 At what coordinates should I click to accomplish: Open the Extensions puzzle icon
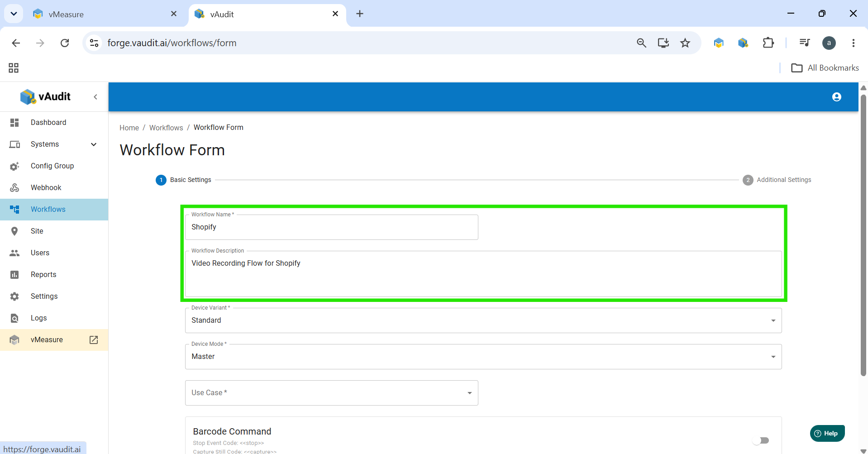[x=768, y=43]
